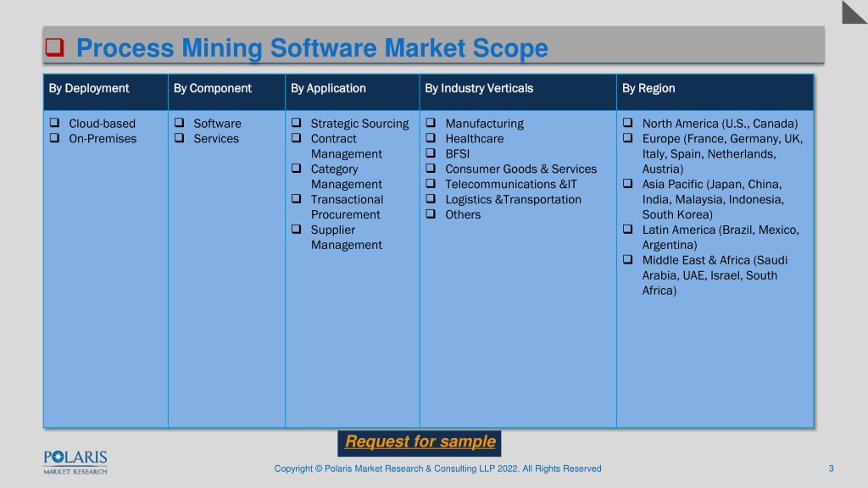Click the Transactional Procurement text
The height and width of the screenshot is (488, 868).
[x=347, y=207]
